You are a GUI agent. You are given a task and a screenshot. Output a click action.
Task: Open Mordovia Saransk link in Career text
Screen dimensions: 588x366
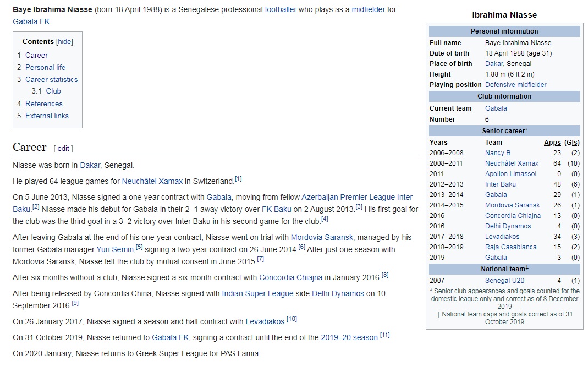click(x=322, y=237)
